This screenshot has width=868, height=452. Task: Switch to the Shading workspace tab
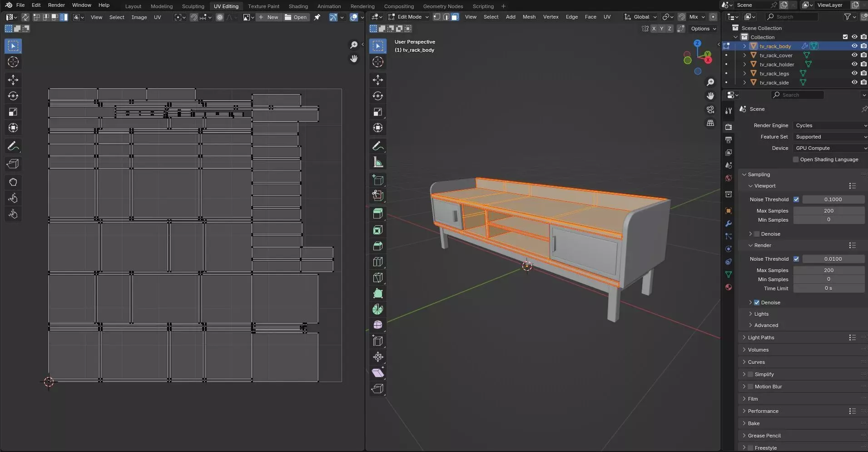pos(298,6)
